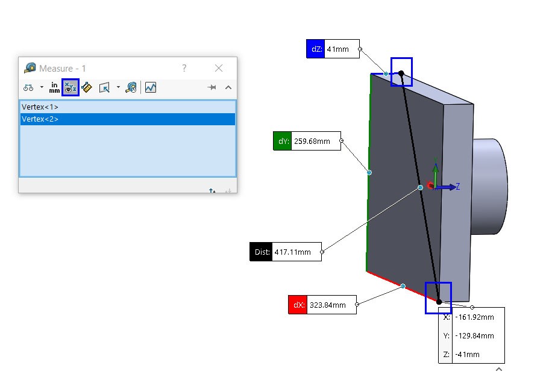Open the Projected On tool

tap(105, 88)
